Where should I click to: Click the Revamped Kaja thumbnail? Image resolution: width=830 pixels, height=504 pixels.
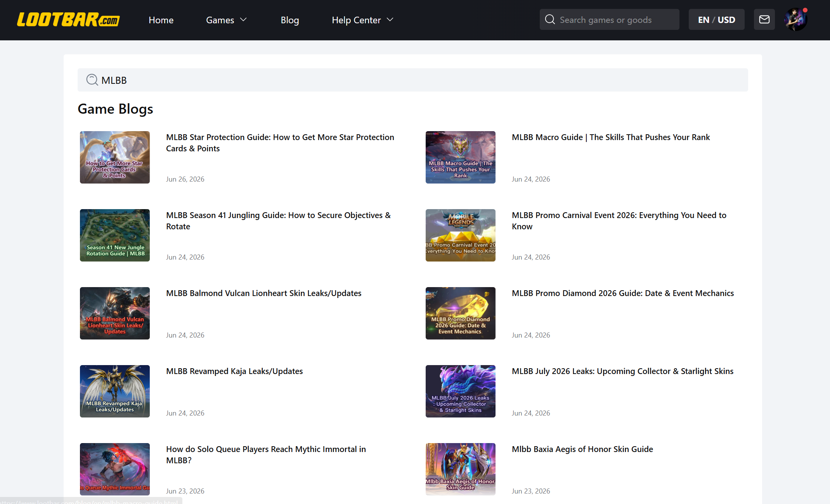point(115,391)
